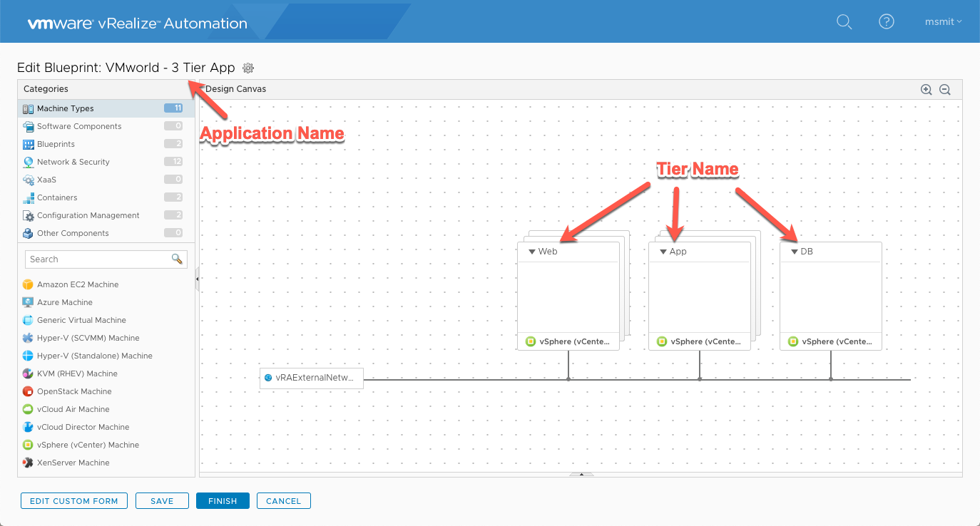Image resolution: width=980 pixels, height=526 pixels.
Task: Click the Finish button
Action: pyautogui.click(x=223, y=501)
